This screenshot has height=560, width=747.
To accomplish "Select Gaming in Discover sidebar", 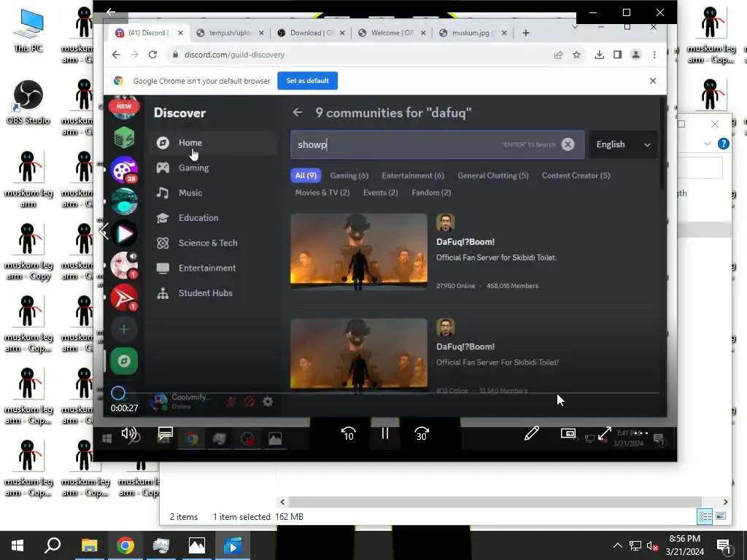I will [x=213, y=168].
